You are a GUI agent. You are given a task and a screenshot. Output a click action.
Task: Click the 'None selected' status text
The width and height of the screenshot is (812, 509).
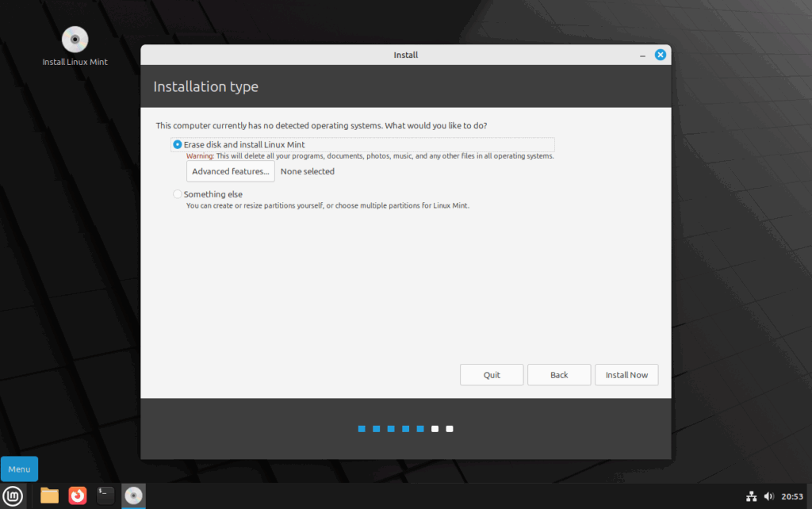(x=308, y=171)
